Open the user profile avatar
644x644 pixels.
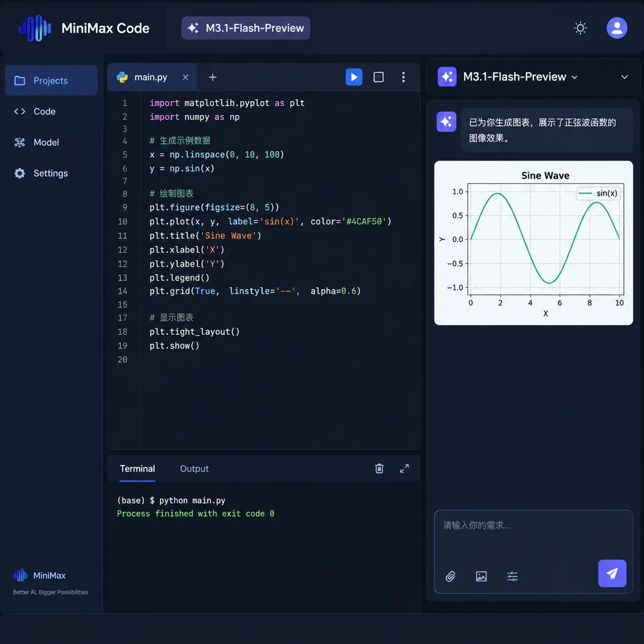pyautogui.click(x=616, y=28)
